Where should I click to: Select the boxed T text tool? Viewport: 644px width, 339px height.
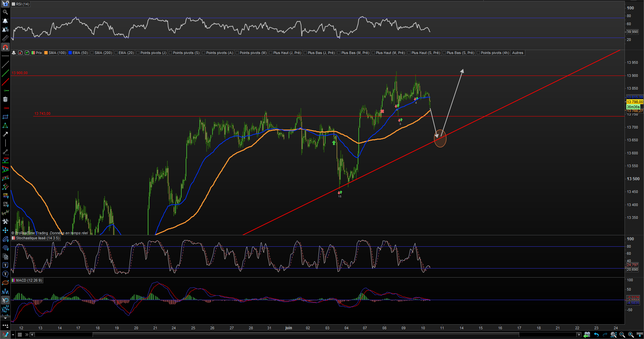5,265
